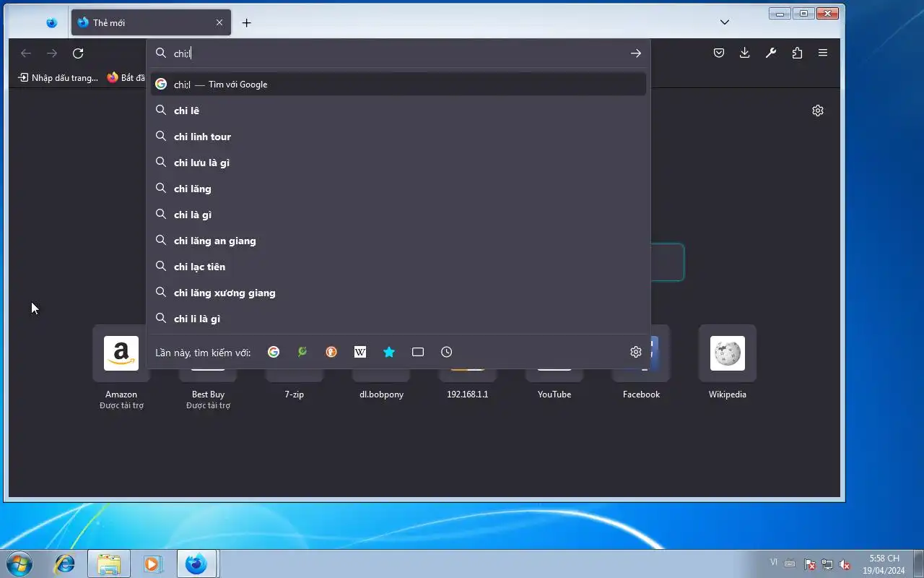This screenshot has height=578, width=924.
Task: Click the "Nhập dấu trang..." bookmark button
Action: (58, 77)
